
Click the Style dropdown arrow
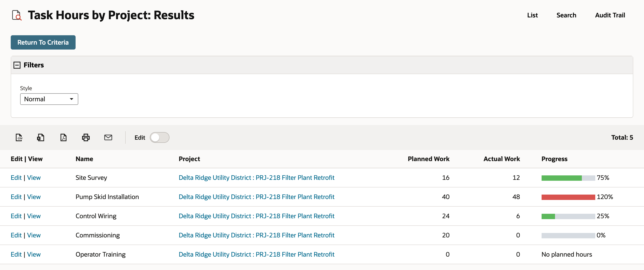pyautogui.click(x=72, y=99)
